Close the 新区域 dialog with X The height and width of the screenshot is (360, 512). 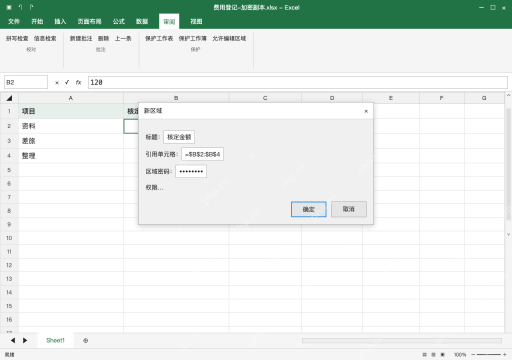(x=366, y=111)
